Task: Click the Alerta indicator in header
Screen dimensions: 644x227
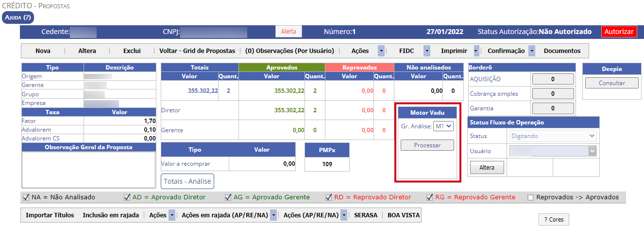Action: [x=288, y=32]
